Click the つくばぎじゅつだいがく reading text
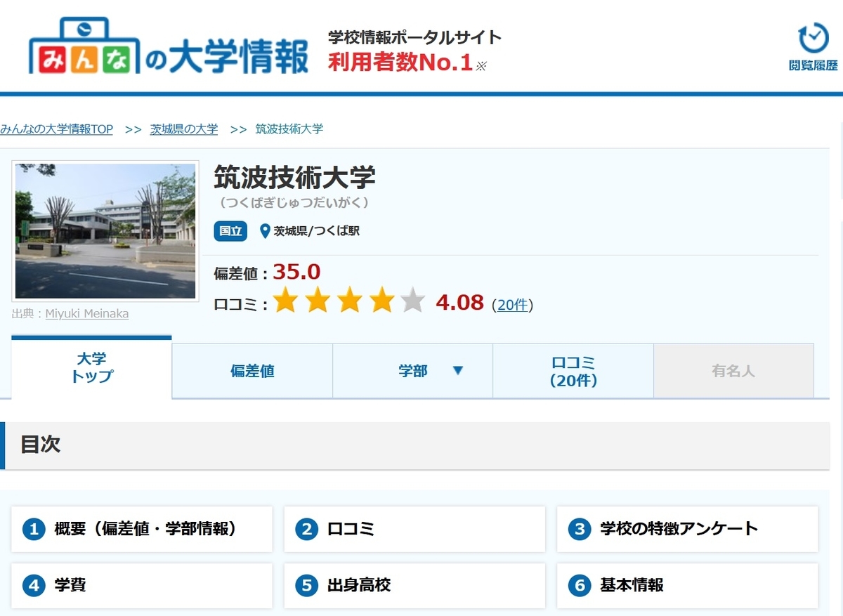Image resolution: width=843 pixels, height=616 pixels. 294,202
